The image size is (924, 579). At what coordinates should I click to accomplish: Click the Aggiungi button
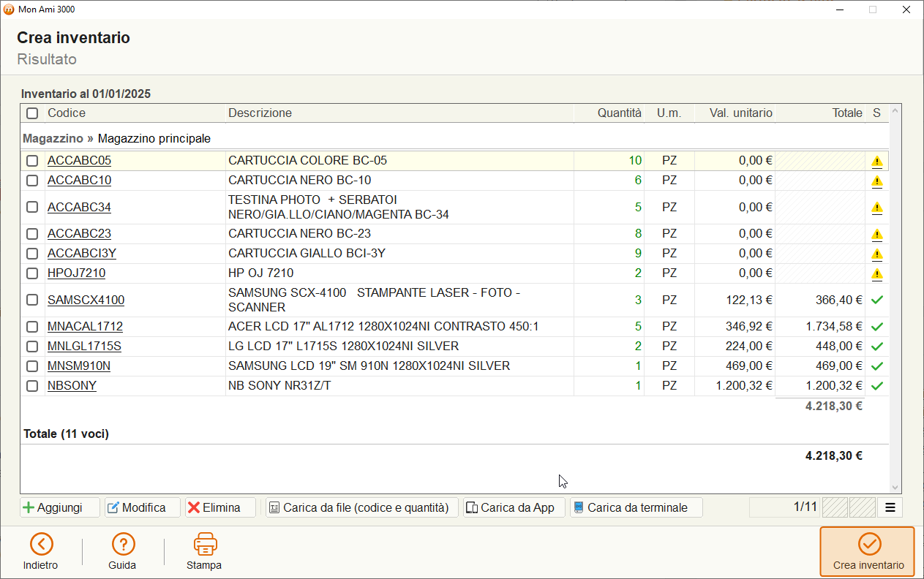[x=60, y=507]
